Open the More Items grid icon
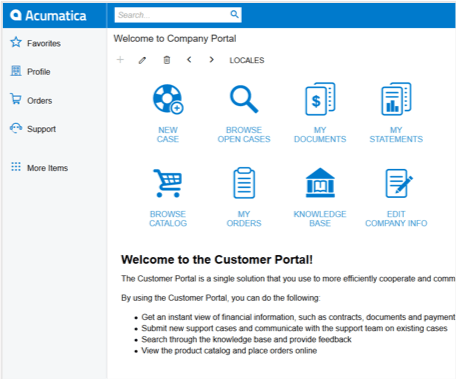 click(16, 167)
